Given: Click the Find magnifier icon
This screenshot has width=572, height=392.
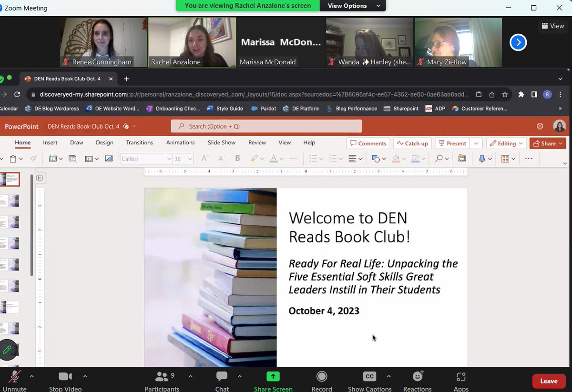Looking at the screenshot, I should click(439, 159).
